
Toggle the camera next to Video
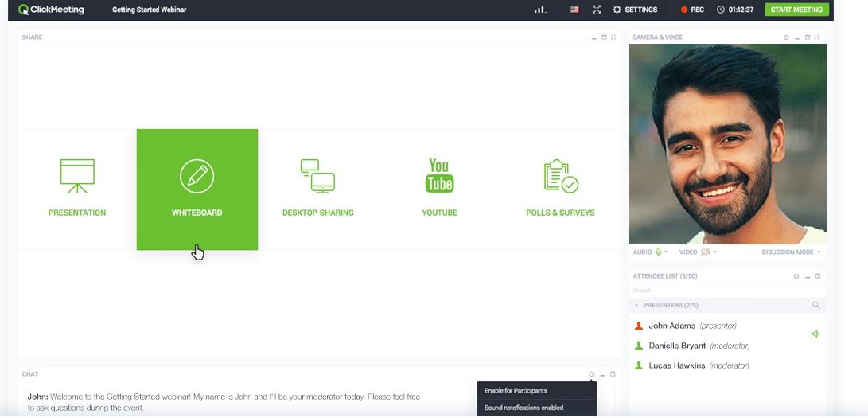coord(705,252)
